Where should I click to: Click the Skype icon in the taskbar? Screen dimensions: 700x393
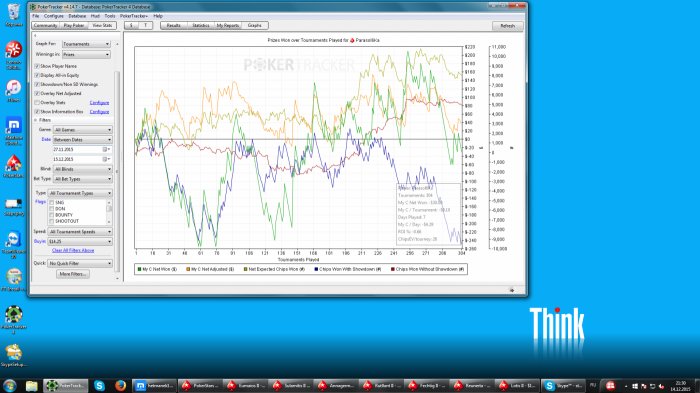[x=99, y=385]
